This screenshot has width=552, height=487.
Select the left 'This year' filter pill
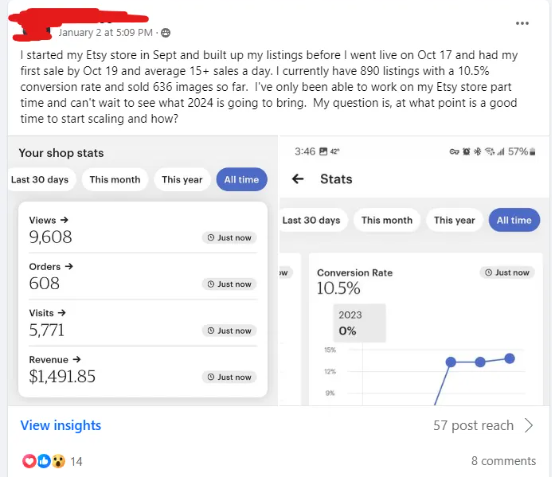point(182,180)
